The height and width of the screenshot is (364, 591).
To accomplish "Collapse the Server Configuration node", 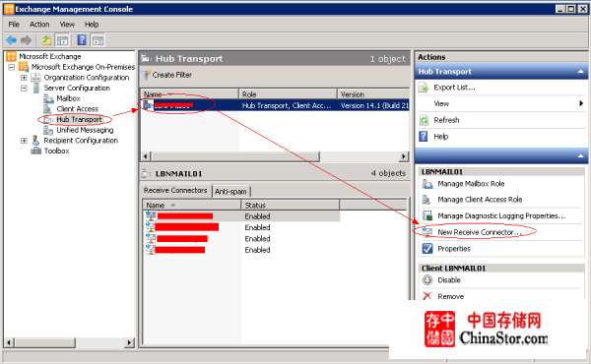I will [24, 89].
